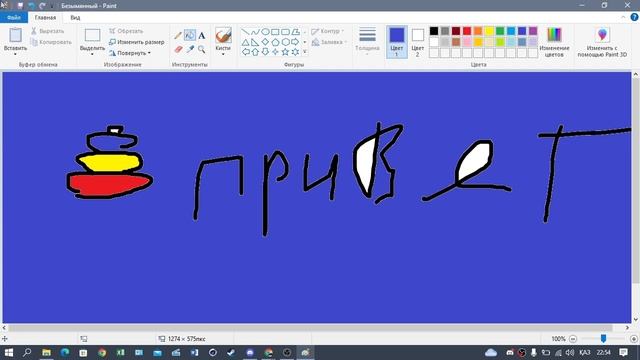Click the zoom out minus button
The image size is (640, 360).
tap(573, 339)
